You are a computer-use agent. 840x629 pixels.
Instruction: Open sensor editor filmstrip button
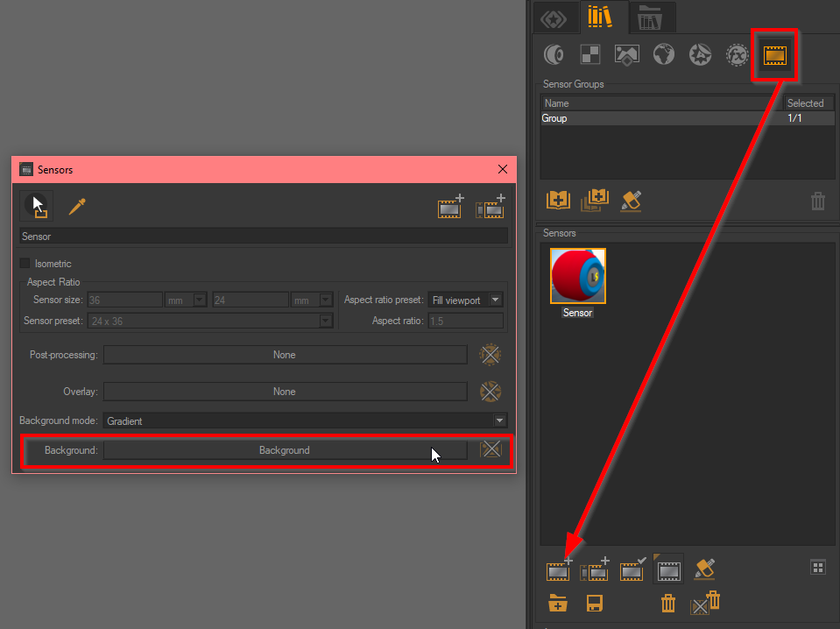pyautogui.click(x=668, y=570)
